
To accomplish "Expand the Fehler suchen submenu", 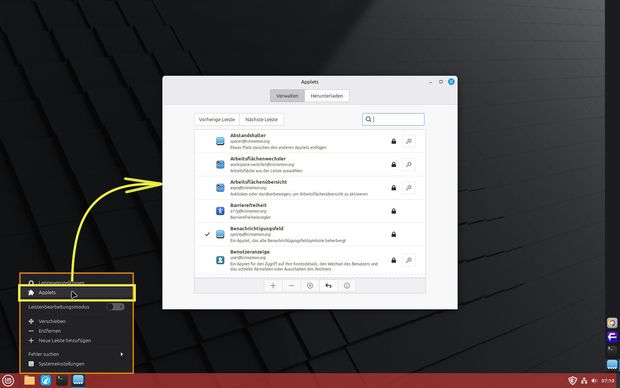I will 77,354.
